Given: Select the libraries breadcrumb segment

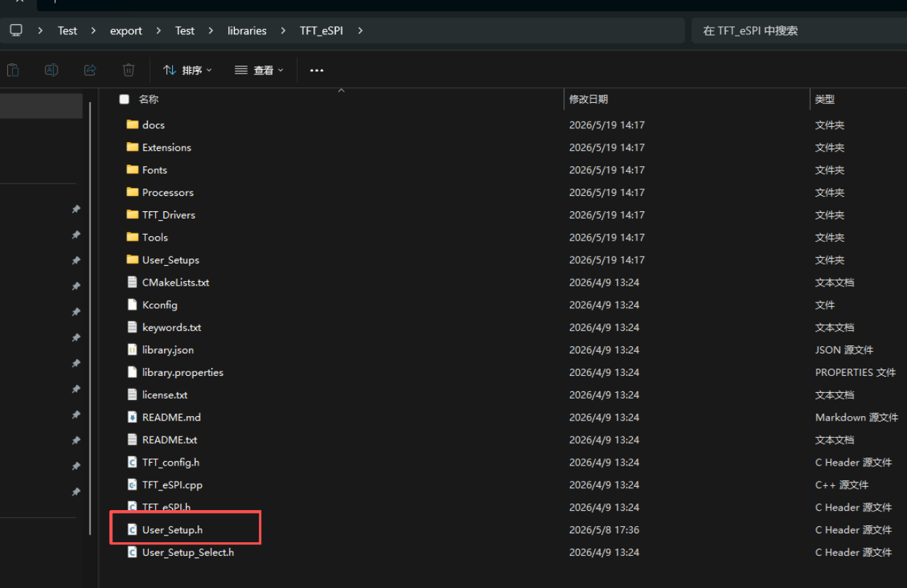Looking at the screenshot, I should 247,31.
